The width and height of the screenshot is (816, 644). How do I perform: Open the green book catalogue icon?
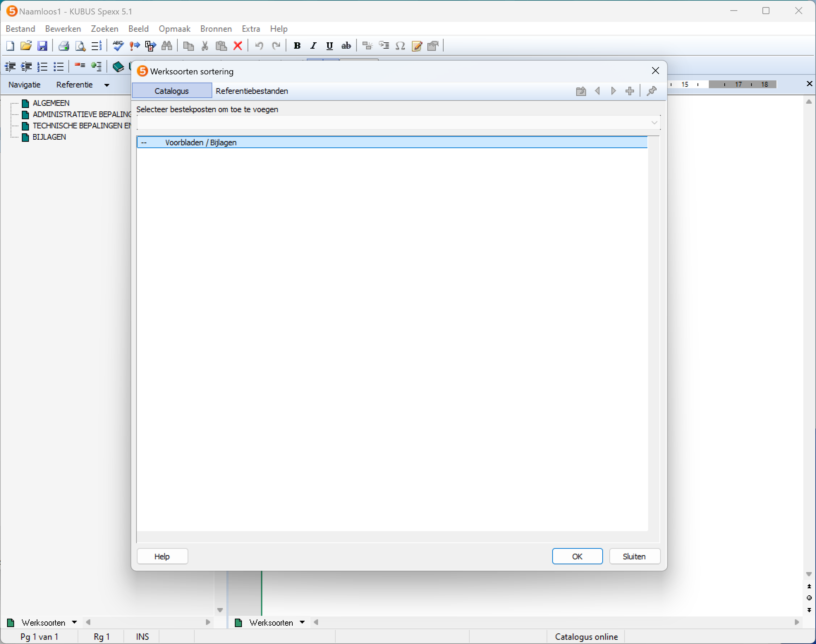click(x=118, y=67)
